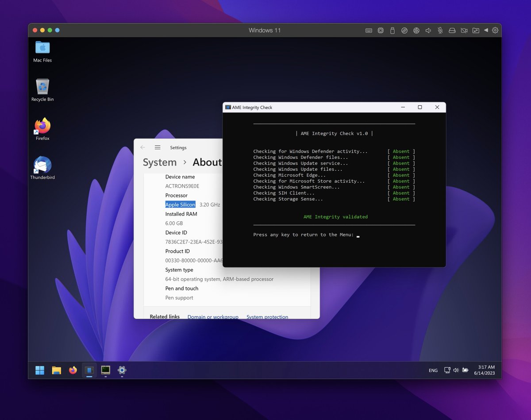Click the 6.00 GB installed RAM value
Viewport: 531px width, 420px height.
click(174, 223)
